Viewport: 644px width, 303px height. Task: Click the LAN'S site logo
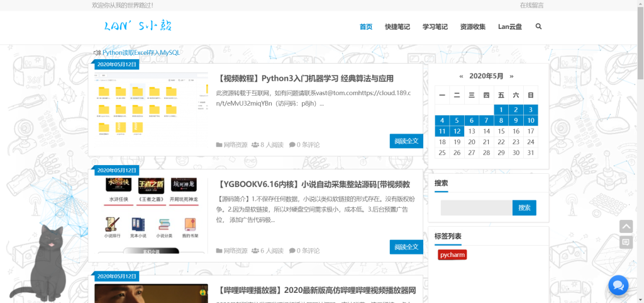pos(137,26)
